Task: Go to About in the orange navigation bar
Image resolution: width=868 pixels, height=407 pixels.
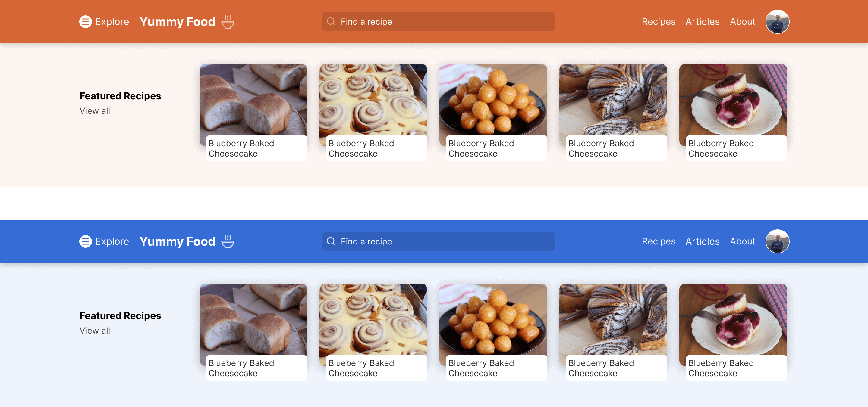Action: (742, 22)
